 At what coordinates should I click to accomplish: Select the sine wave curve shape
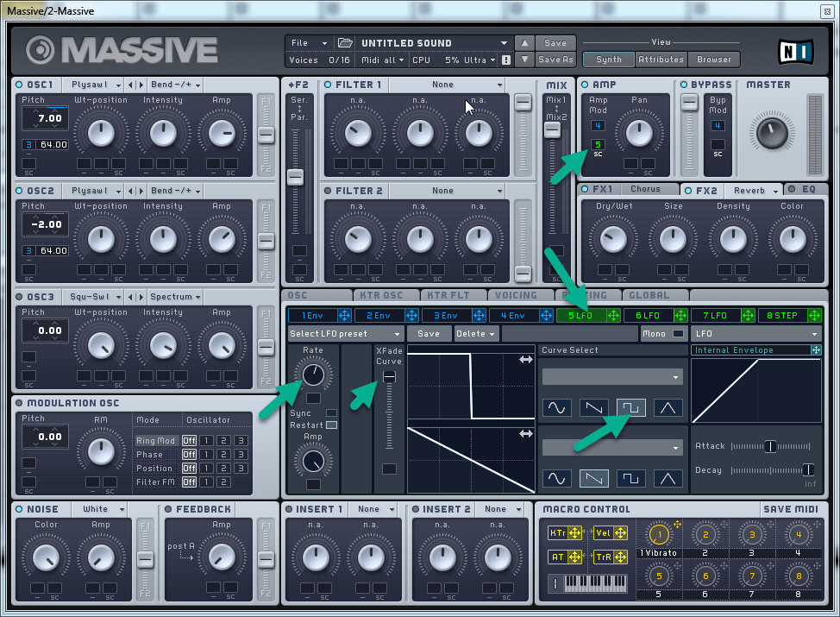point(557,407)
